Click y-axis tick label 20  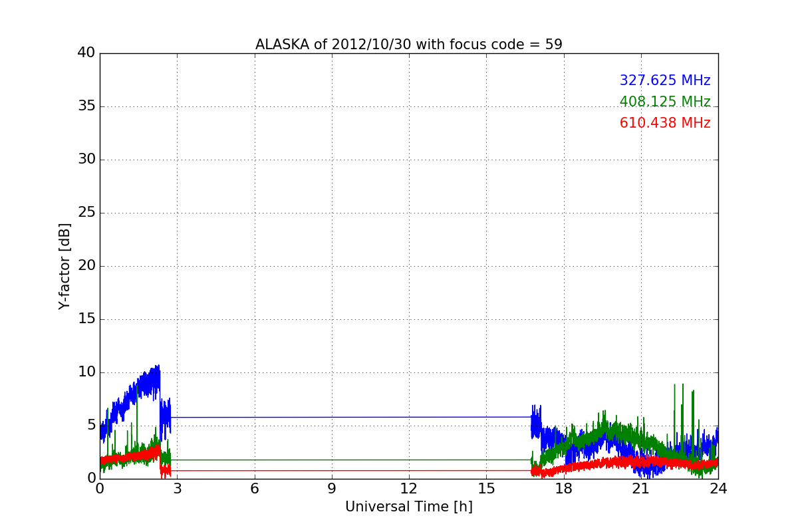pos(86,266)
